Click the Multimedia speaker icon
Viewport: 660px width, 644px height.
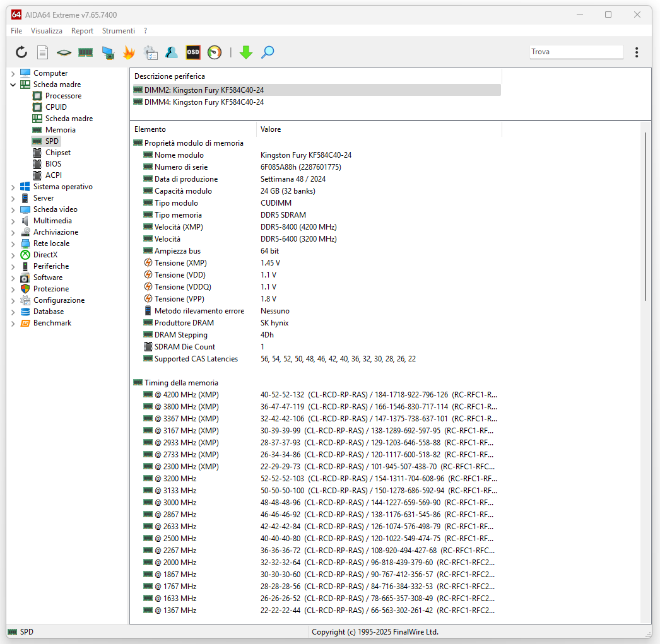(25, 221)
